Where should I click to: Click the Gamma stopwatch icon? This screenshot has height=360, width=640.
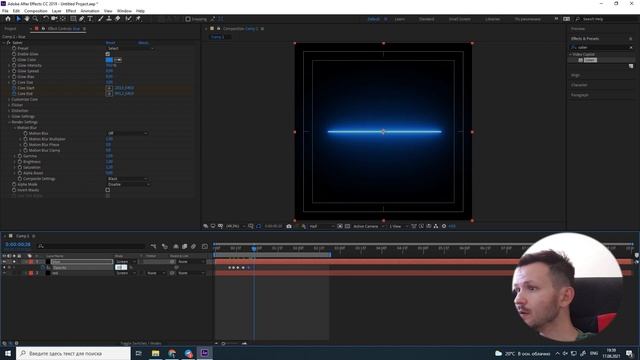pyautogui.click(x=20, y=156)
